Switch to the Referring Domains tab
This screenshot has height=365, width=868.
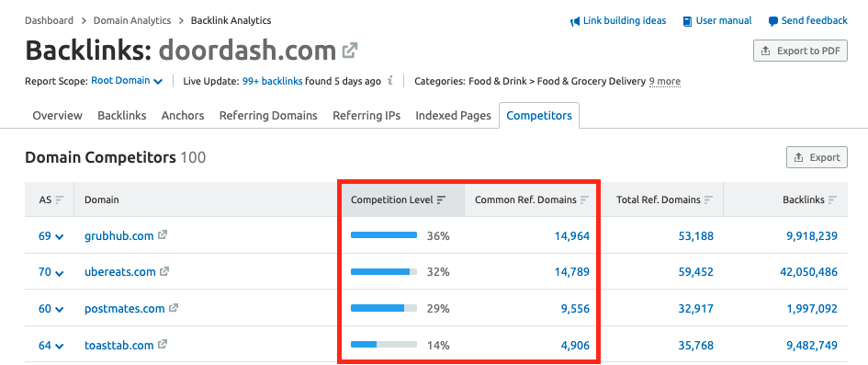tap(268, 115)
